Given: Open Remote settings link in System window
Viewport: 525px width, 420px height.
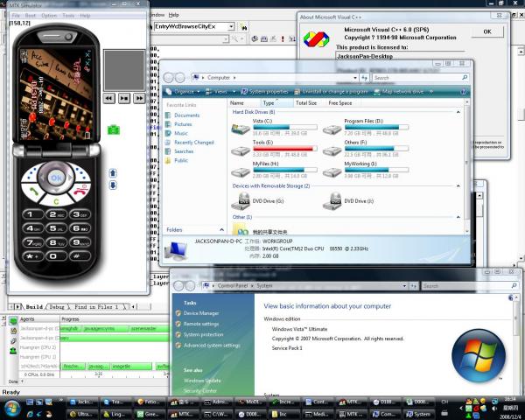Looking at the screenshot, I should [201, 324].
